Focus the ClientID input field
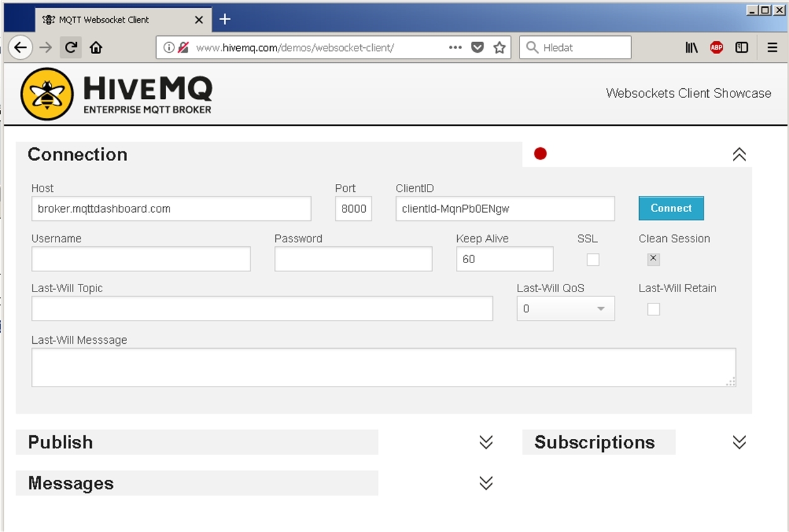789x532 pixels. [x=505, y=208]
